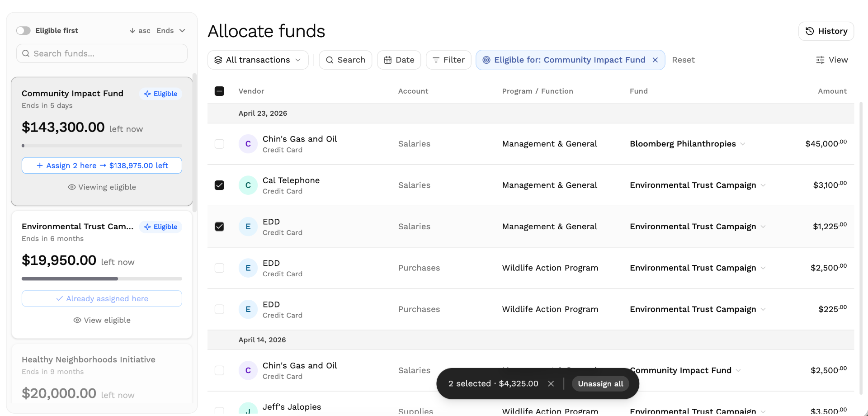Click the fund list scrollbar
The height and width of the screenshot is (416, 868).
(x=195, y=142)
